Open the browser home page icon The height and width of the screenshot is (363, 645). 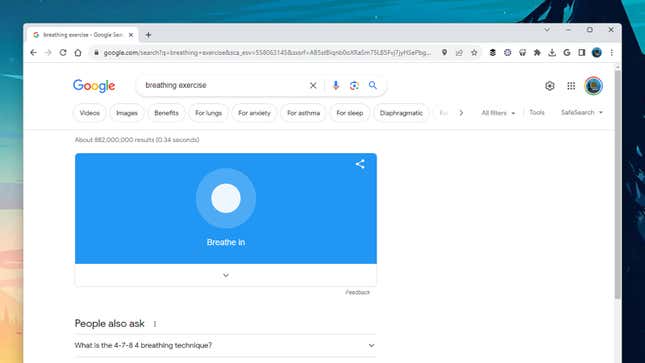click(78, 53)
